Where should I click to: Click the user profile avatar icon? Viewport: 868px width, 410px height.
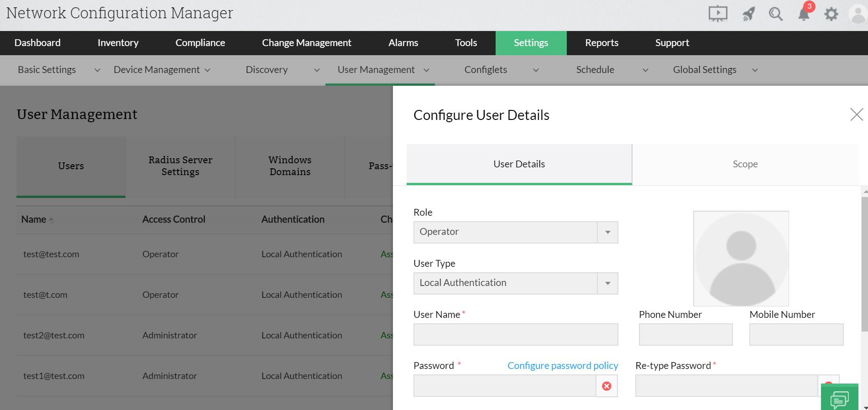pyautogui.click(x=858, y=14)
